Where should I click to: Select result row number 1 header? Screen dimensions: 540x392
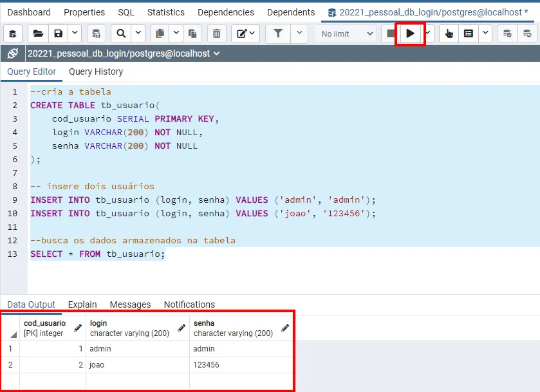click(x=10, y=349)
